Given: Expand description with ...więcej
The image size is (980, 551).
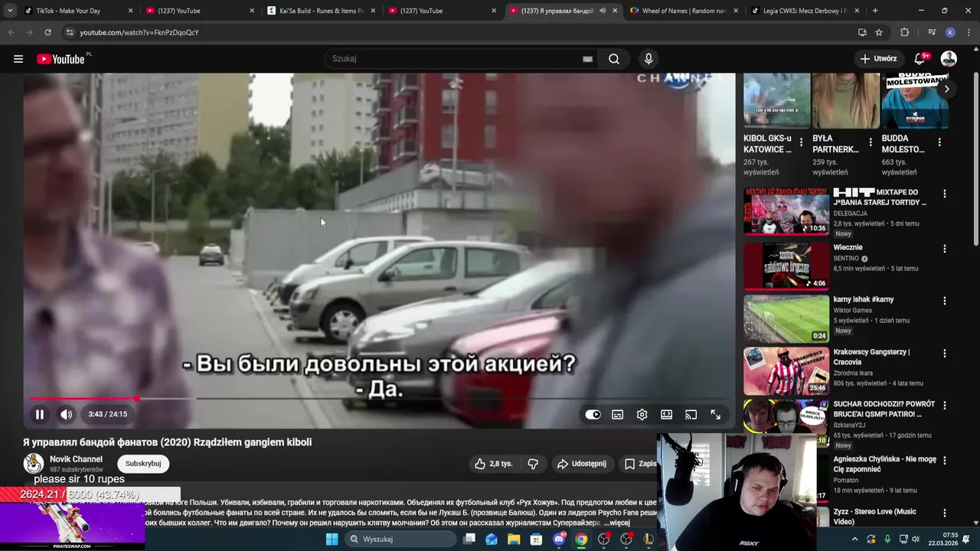Looking at the screenshot, I should point(619,523).
